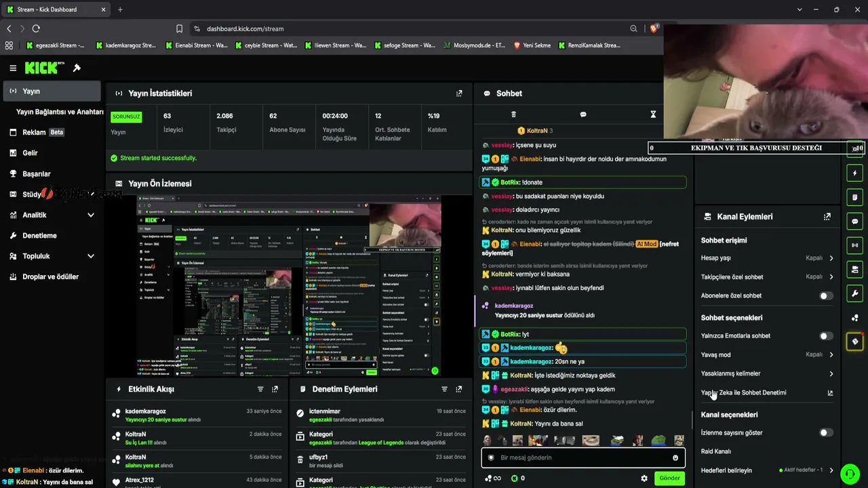Open the egeazakli Stream bookmark
The image size is (868, 488).
point(56,45)
